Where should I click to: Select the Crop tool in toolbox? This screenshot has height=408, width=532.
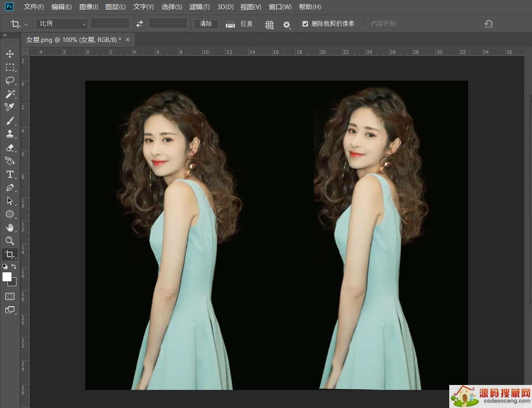click(10, 254)
